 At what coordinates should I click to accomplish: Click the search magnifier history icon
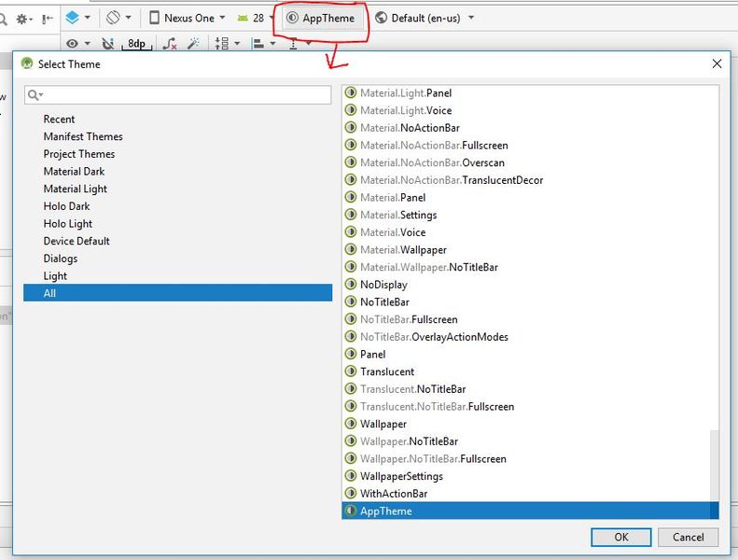pos(35,95)
